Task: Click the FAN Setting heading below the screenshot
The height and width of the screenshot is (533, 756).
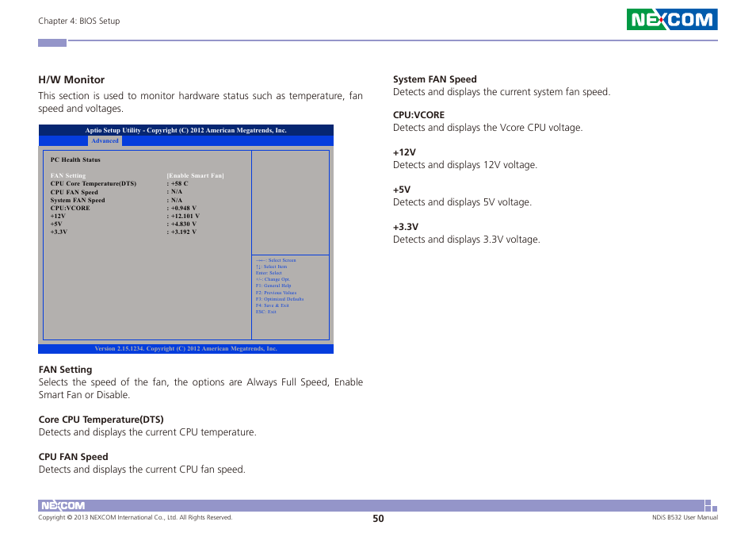Action: tap(65, 370)
